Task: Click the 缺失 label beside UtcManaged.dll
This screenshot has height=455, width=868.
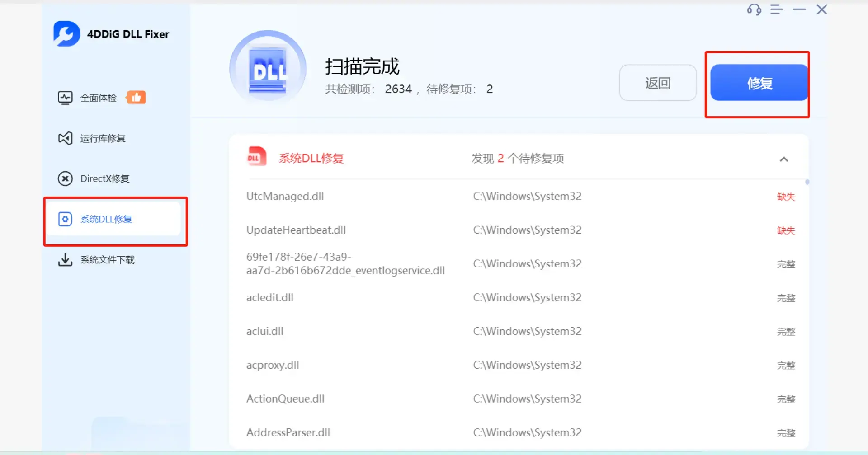Action: pyautogui.click(x=786, y=197)
